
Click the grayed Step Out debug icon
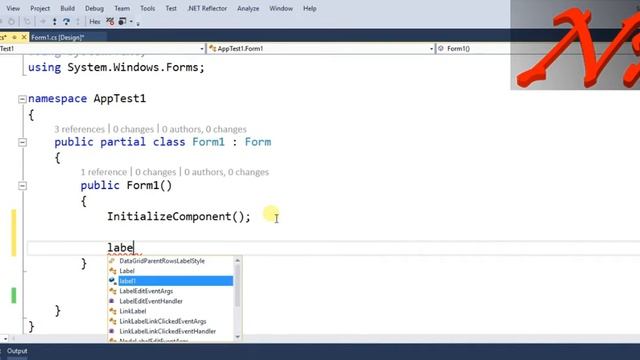tap(78, 22)
